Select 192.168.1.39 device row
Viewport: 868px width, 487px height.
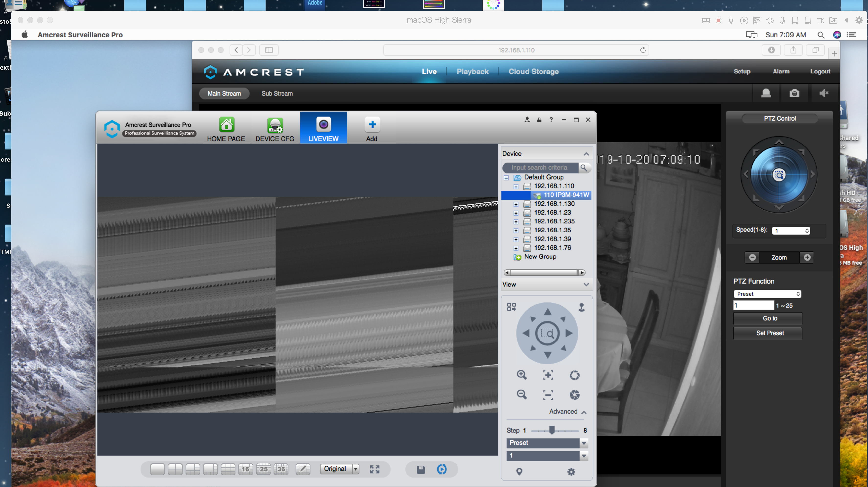[552, 239]
